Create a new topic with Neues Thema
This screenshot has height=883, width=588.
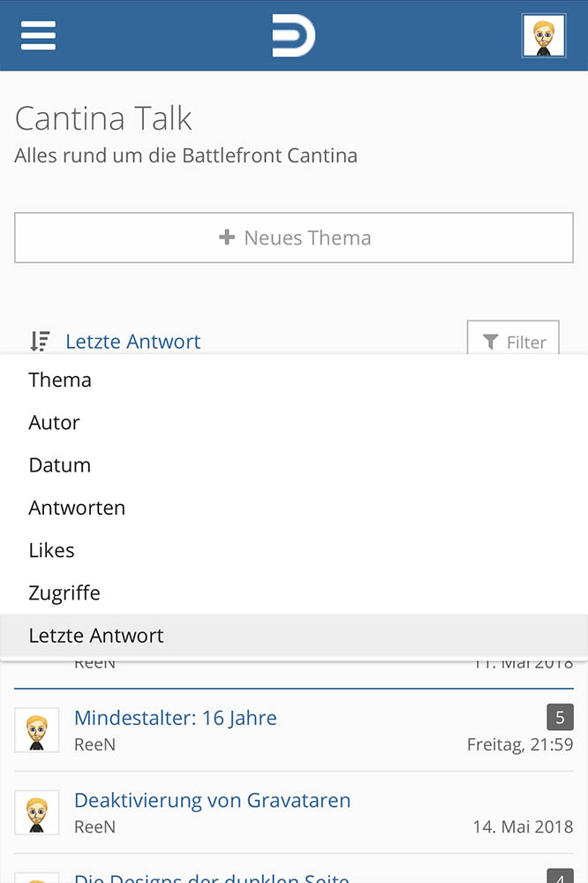tap(294, 238)
